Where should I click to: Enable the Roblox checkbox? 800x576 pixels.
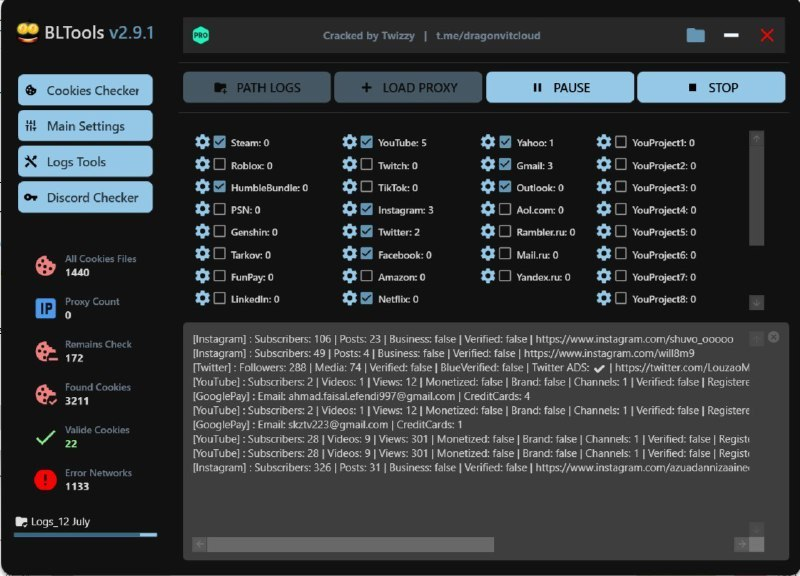click(220, 165)
